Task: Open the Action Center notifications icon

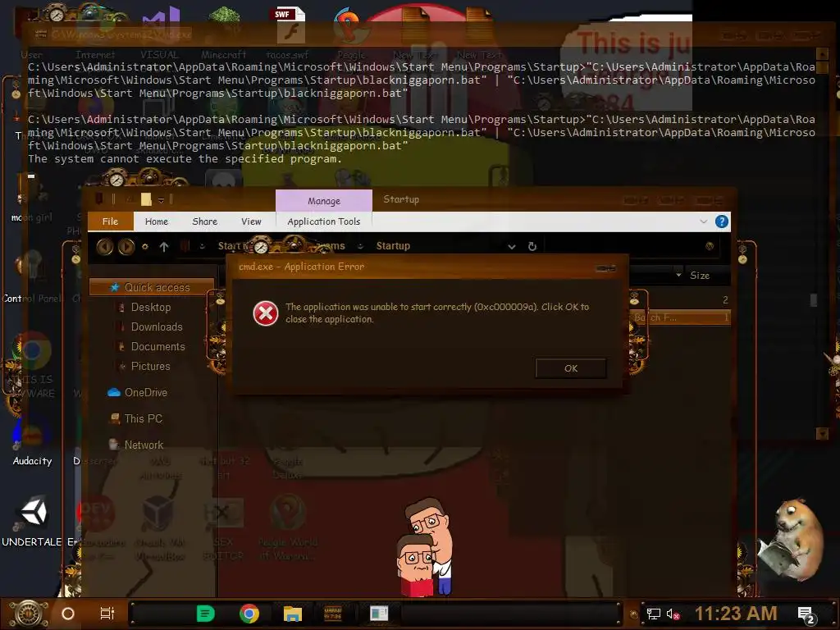Action: [x=806, y=614]
